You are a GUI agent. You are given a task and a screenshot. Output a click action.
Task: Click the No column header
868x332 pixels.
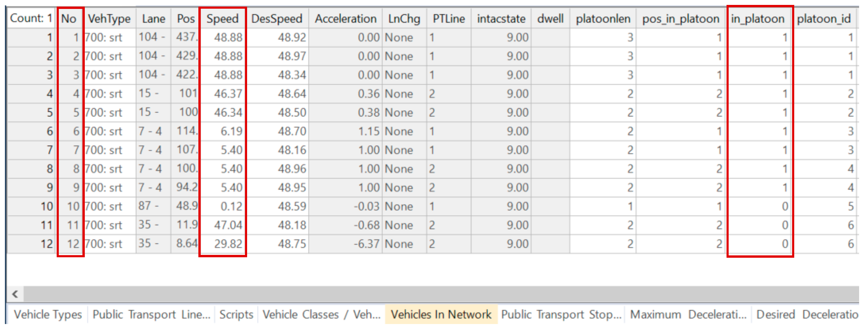(69, 19)
